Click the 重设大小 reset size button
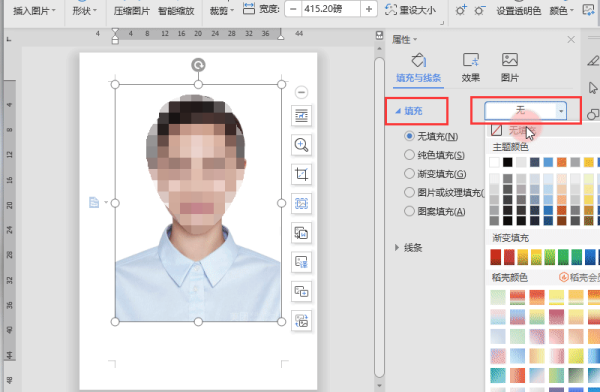Image resolution: width=600 pixels, height=392 pixels. [x=411, y=10]
